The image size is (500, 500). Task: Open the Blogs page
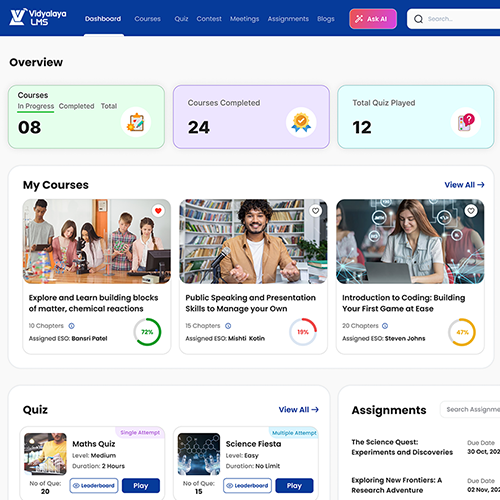coord(326,19)
